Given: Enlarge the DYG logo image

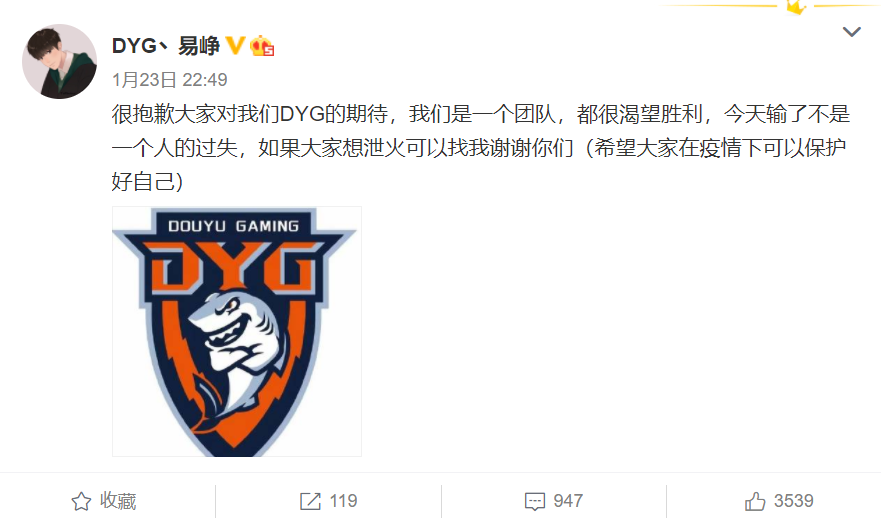Looking at the screenshot, I should pyautogui.click(x=237, y=331).
